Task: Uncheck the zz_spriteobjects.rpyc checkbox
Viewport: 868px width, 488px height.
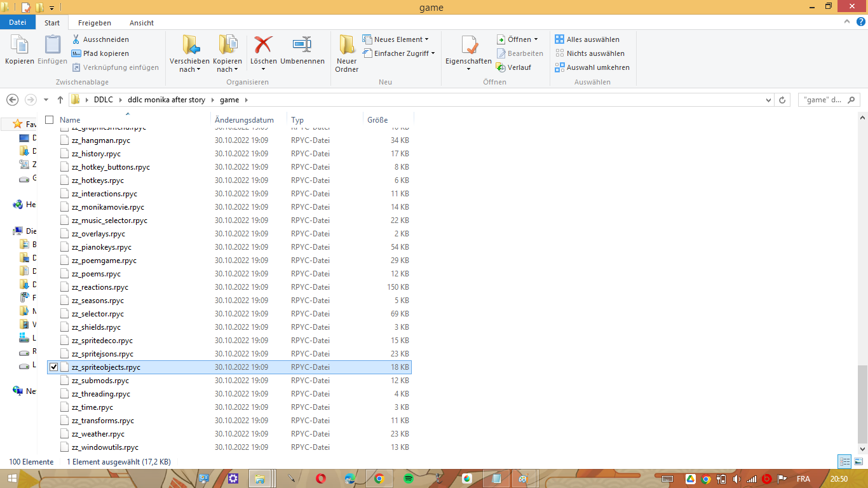Action: [x=53, y=367]
